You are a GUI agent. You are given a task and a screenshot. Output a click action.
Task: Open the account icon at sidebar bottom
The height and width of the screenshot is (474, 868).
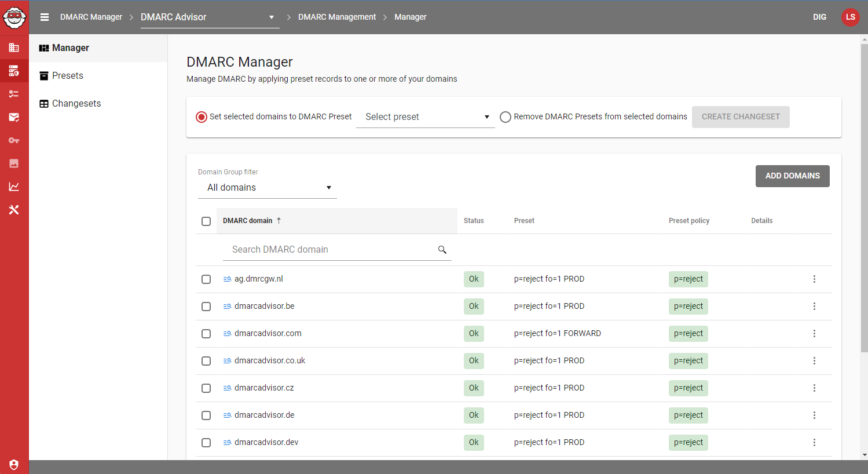point(14,465)
